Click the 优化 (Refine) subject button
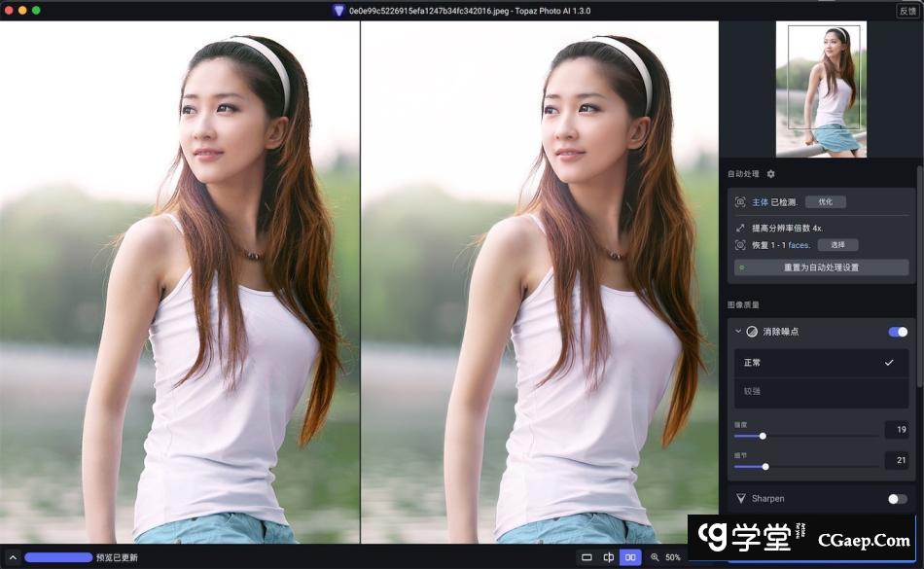Viewport: 924px width, 569px height. (825, 202)
